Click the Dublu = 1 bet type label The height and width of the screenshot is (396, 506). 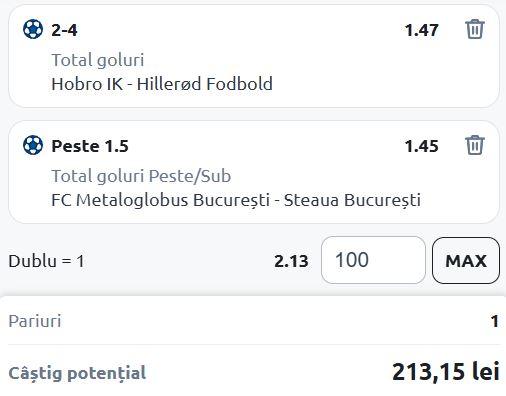click(x=46, y=261)
